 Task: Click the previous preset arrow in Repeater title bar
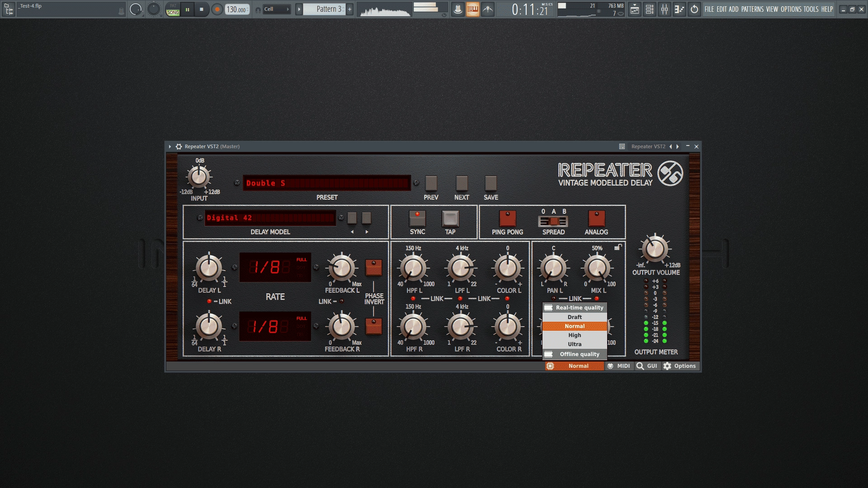(670, 146)
